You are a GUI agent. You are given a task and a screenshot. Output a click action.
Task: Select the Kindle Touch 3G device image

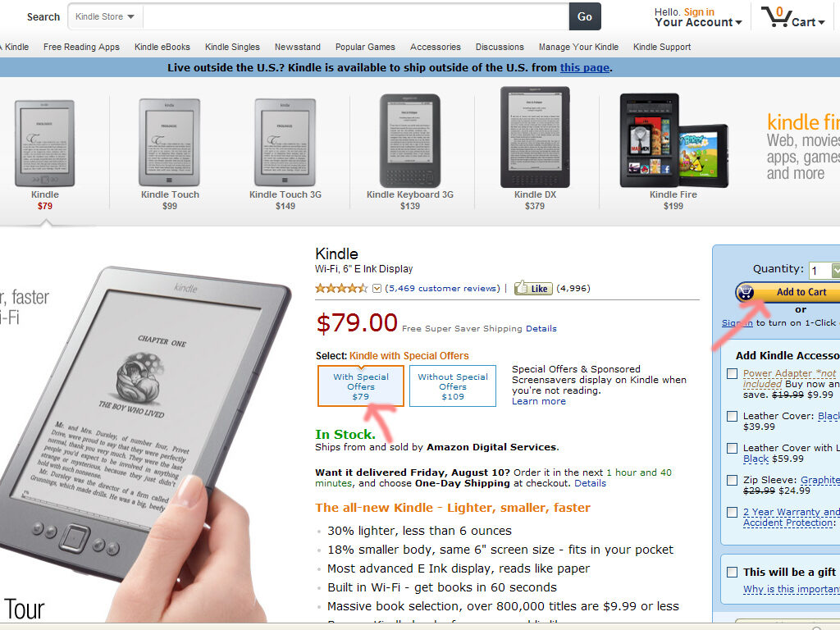pos(285,143)
